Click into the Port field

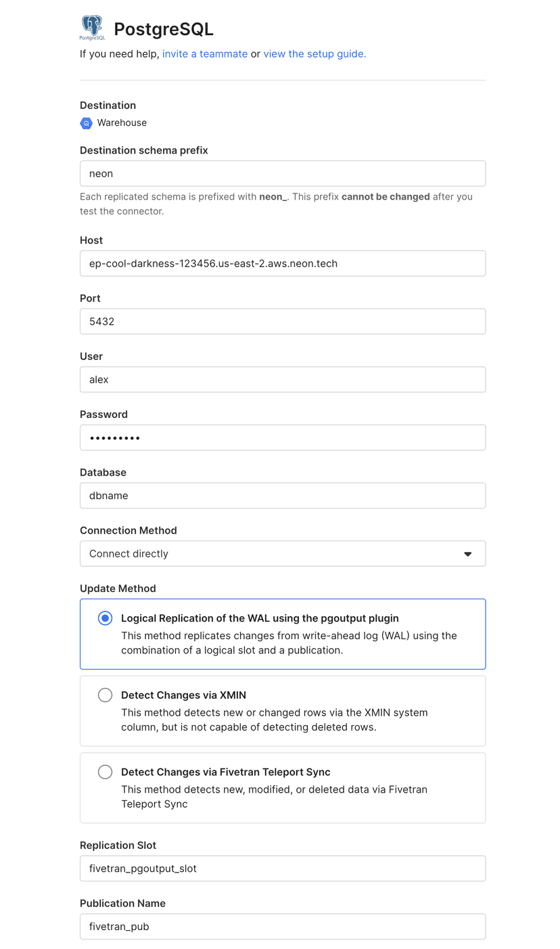click(x=282, y=322)
